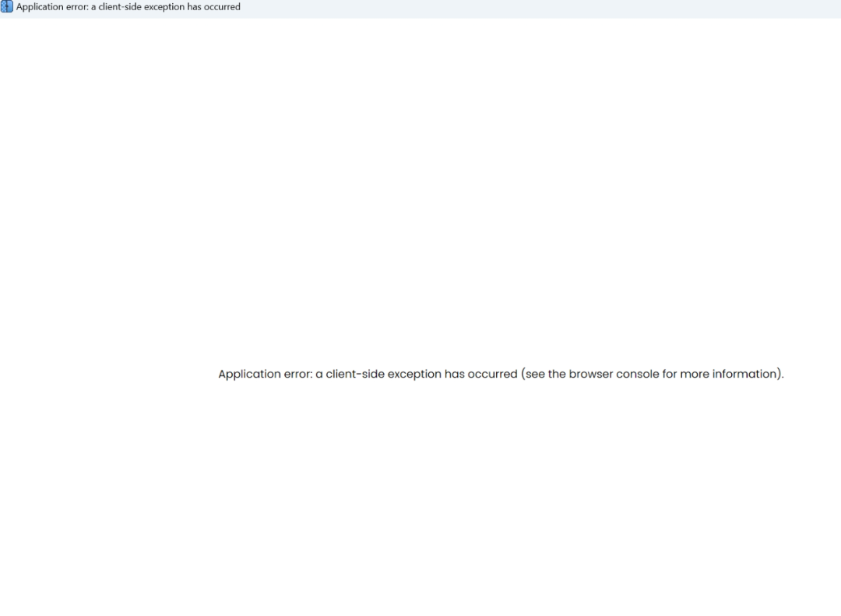Click the word 'browser' in the error message

(590, 374)
